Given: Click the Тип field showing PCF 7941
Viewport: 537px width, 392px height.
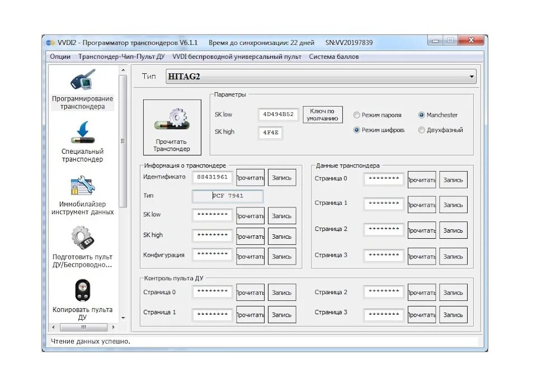Looking at the screenshot, I should tap(228, 196).
